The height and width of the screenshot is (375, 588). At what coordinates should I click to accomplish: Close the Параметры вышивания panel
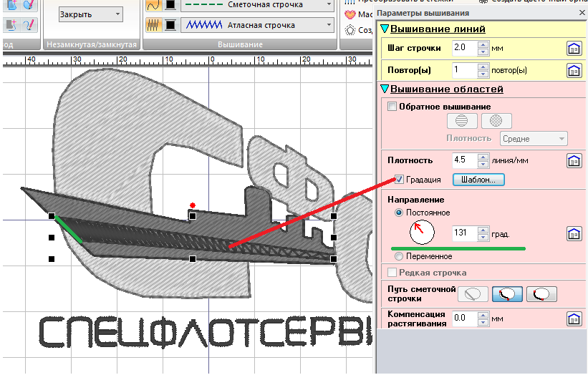pyautogui.click(x=582, y=13)
